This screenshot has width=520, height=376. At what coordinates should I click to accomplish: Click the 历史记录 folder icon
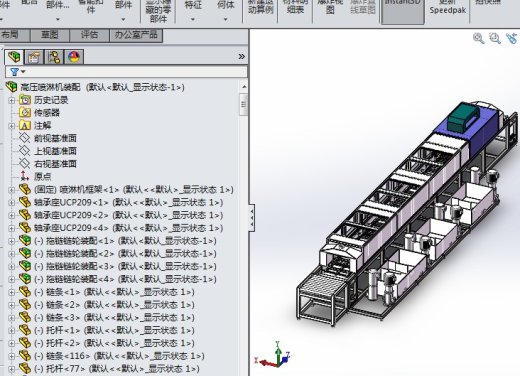point(25,100)
